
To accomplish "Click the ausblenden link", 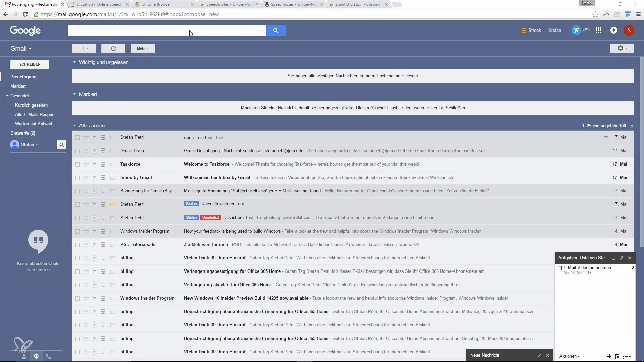I will click(400, 108).
